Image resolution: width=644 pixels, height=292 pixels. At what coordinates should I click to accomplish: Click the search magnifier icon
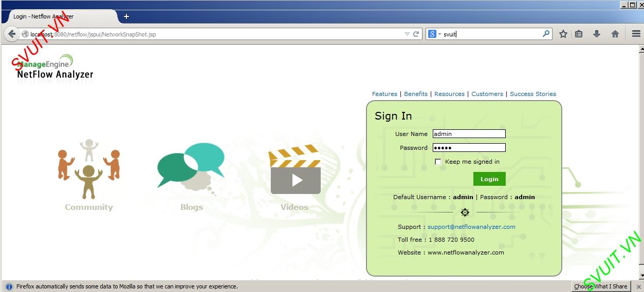pos(546,34)
